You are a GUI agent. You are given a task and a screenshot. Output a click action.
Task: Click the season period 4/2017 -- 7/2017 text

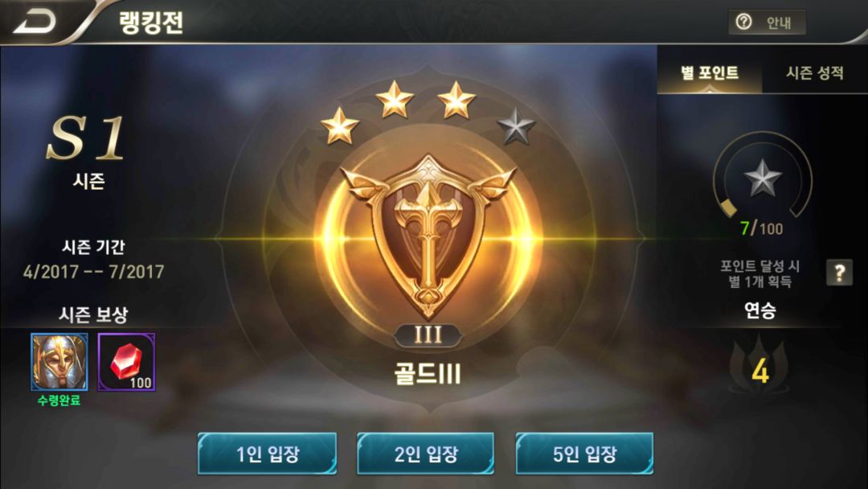[93, 271]
